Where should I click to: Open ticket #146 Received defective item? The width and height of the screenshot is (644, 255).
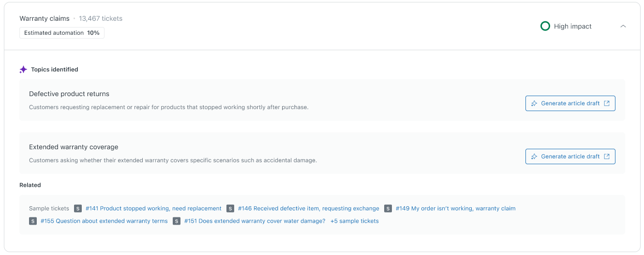click(309, 209)
